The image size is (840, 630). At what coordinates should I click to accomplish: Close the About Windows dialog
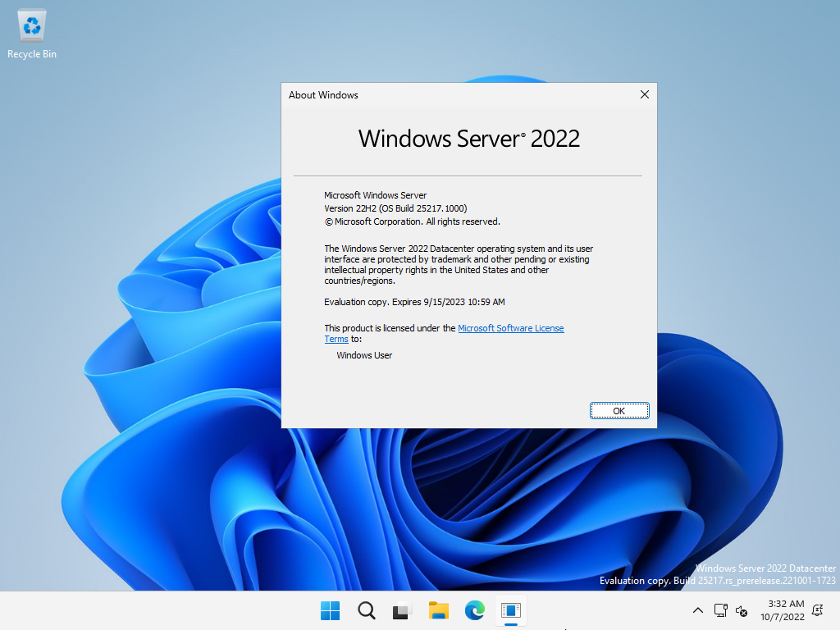(x=645, y=94)
